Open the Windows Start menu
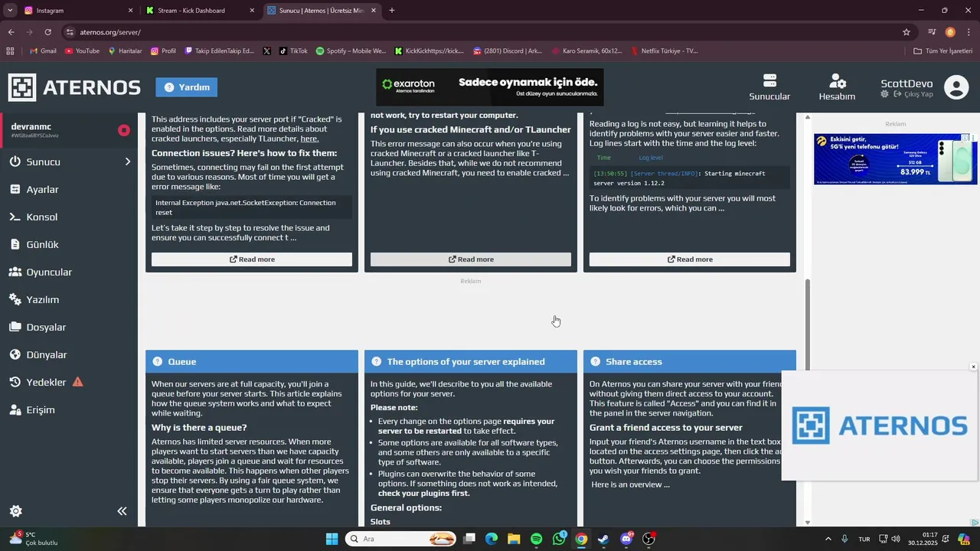 (x=332, y=539)
